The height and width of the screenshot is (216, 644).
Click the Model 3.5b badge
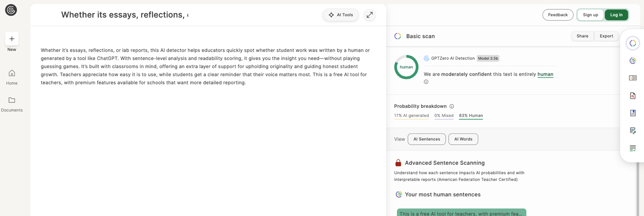(x=488, y=58)
